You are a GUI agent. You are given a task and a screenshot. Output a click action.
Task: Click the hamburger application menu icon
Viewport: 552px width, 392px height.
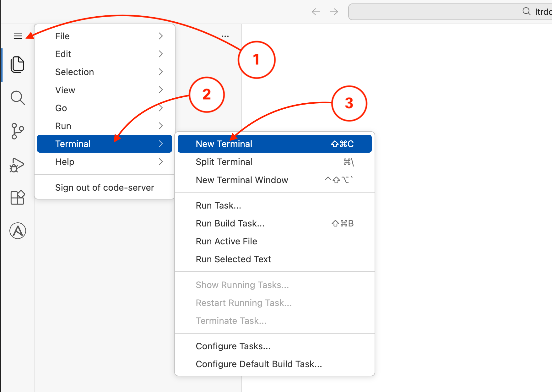click(x=18, y=36)
